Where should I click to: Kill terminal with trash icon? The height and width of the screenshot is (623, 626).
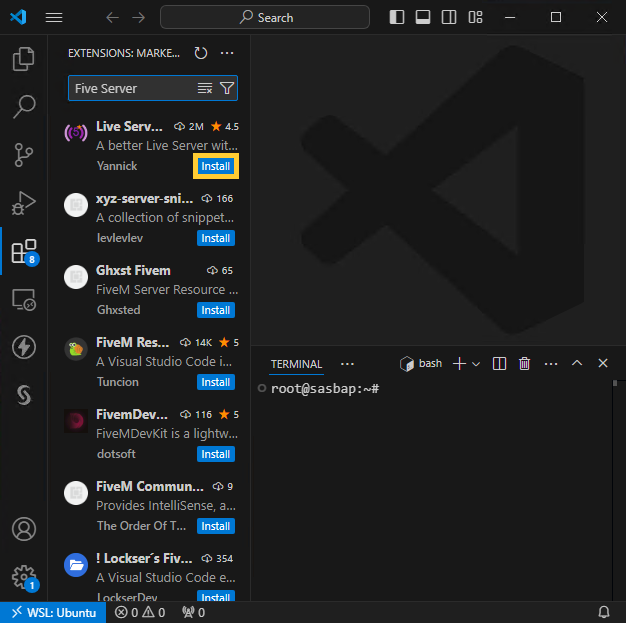524,363
